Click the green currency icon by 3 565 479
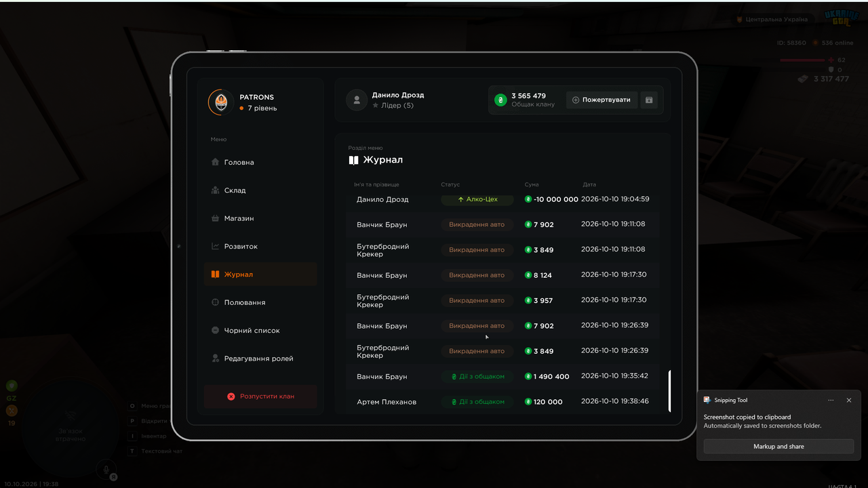868x488 pixels. tap(500, 100)
